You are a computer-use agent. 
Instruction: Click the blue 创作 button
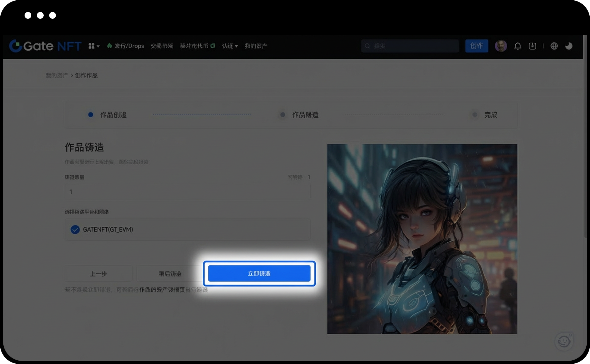[476, 46]
